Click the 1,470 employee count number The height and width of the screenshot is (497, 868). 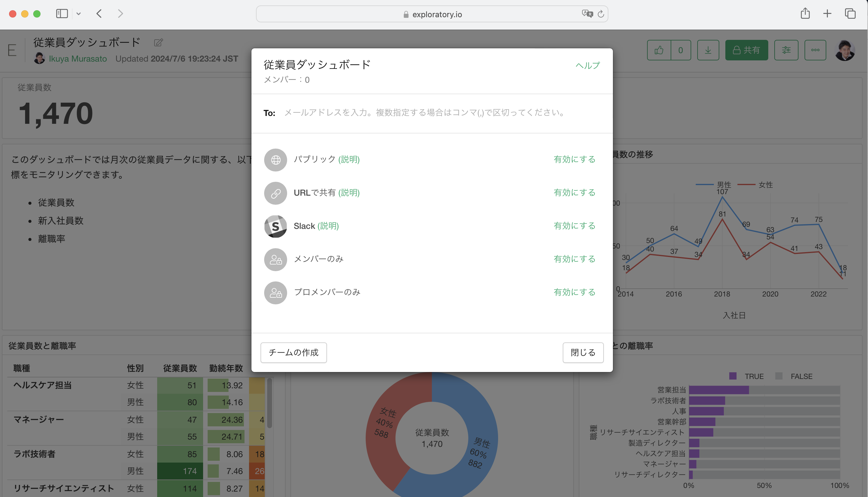point(56,113)
